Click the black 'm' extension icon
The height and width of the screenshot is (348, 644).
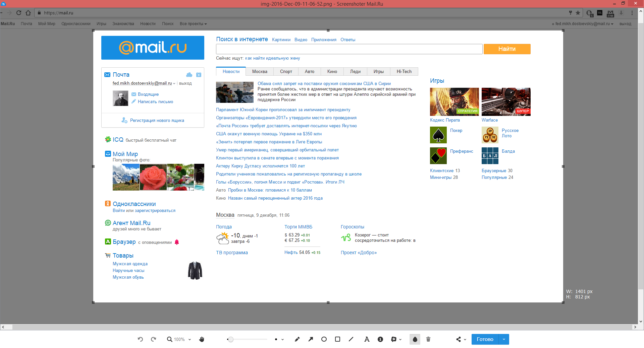click(600, 13)
